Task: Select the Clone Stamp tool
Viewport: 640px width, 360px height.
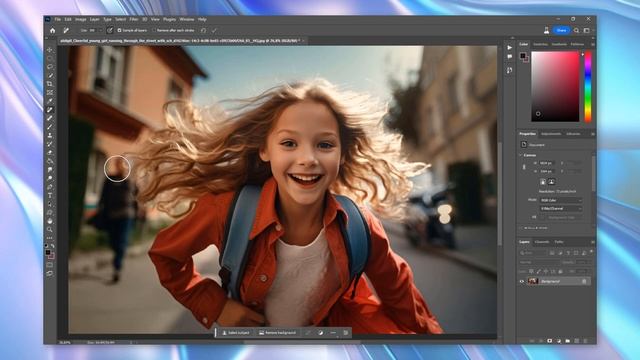Action: coord(50,136)
